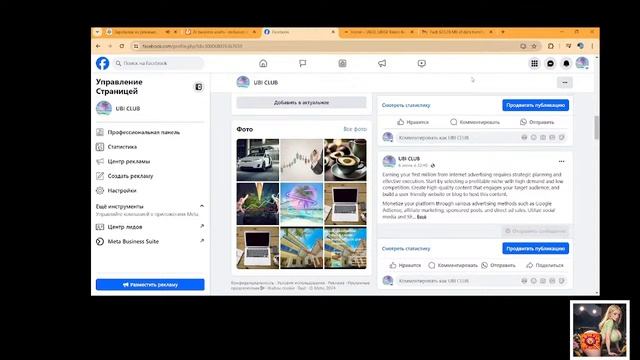Reload the Facebook page
Image resolution: width=640 pixels, height=360 pixels.
(x=122, y=46)
